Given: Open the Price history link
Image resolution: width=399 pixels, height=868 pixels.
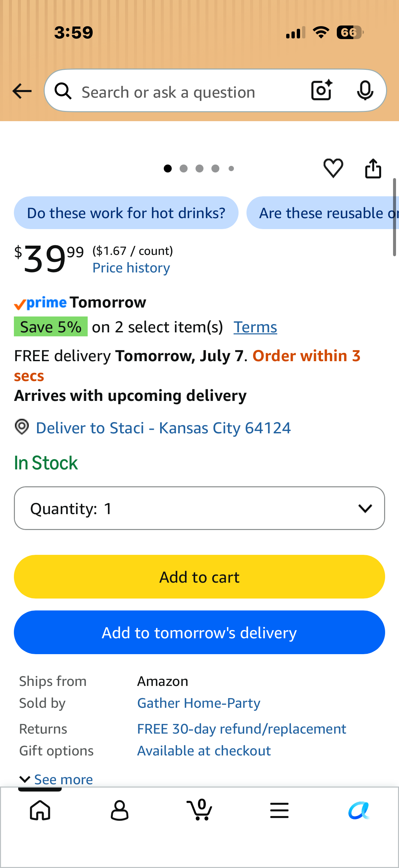Looking at the screenshot, I should [x=131, y=268].
